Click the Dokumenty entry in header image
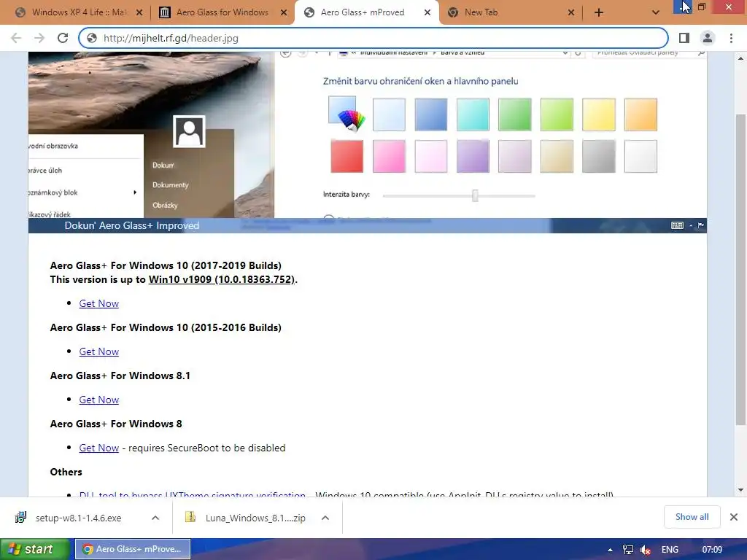 (x=170, y=184)
